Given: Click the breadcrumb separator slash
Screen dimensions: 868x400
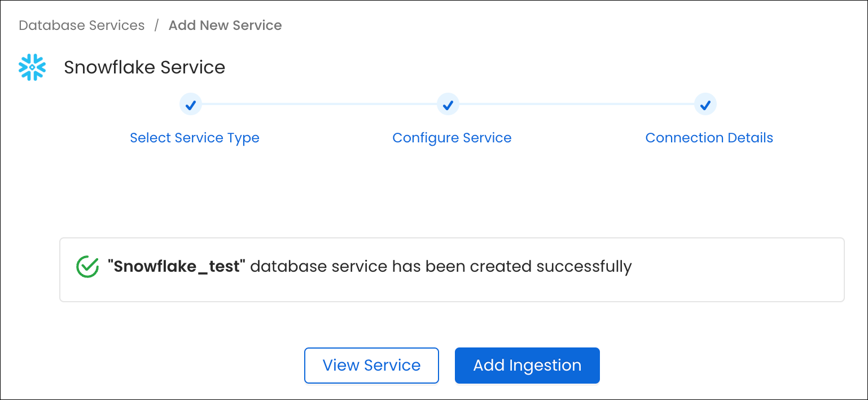Looking at the screenshot, I should [x=156, y=25].
